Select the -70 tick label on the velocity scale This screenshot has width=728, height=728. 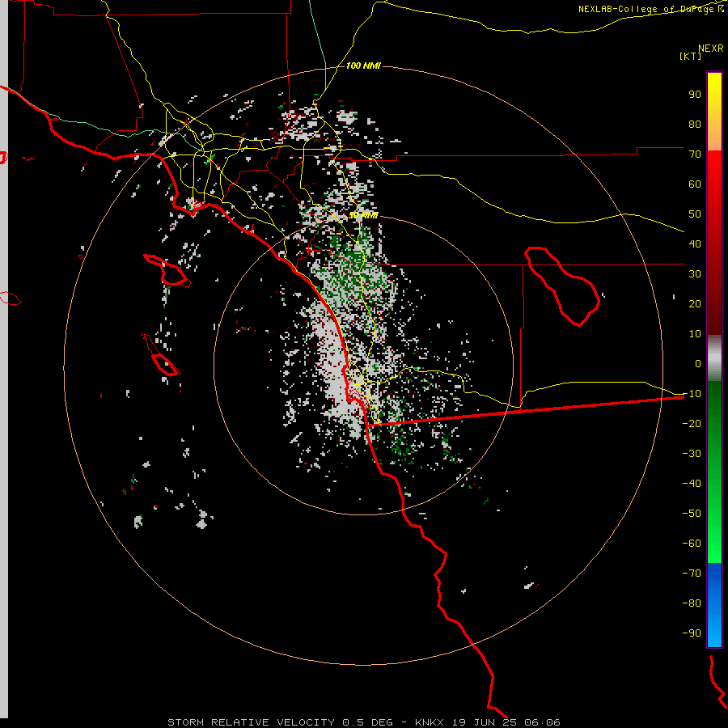click(692, 574)
